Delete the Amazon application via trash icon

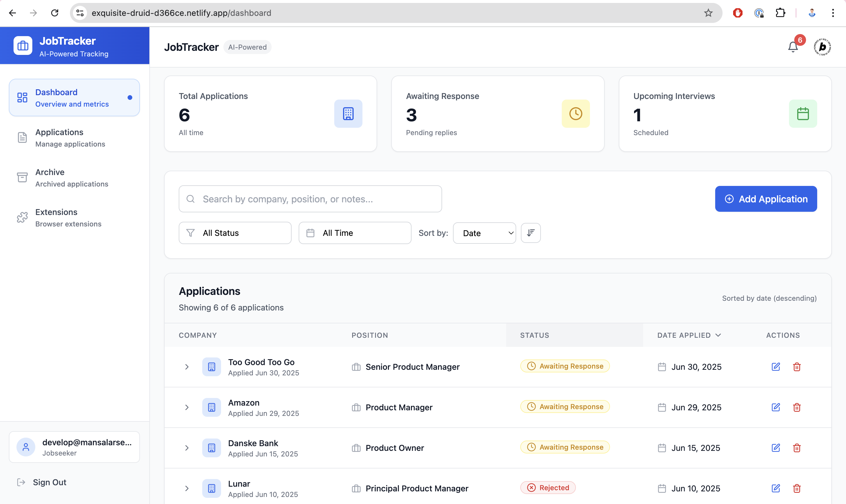pyautogui.click(x=797, y=407)
